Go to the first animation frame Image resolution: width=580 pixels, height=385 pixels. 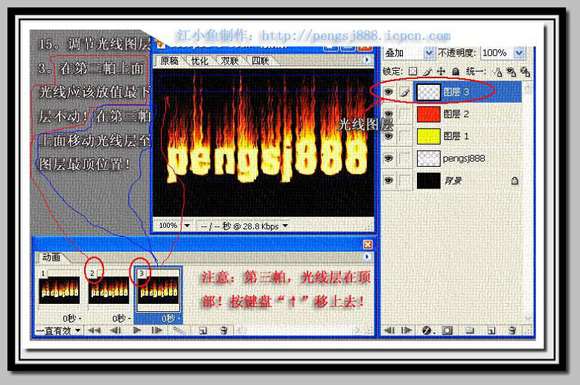(94, 330)
